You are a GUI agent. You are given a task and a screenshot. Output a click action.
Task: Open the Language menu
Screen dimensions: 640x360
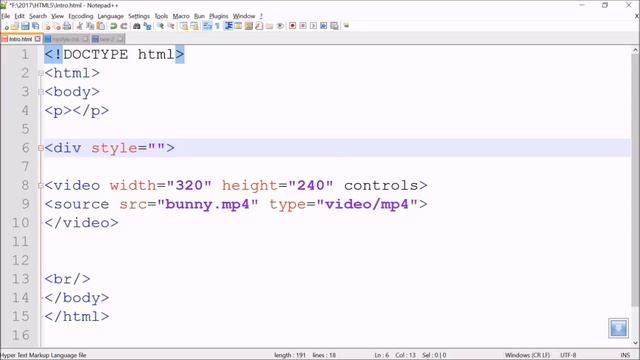(x=111, y=16)
